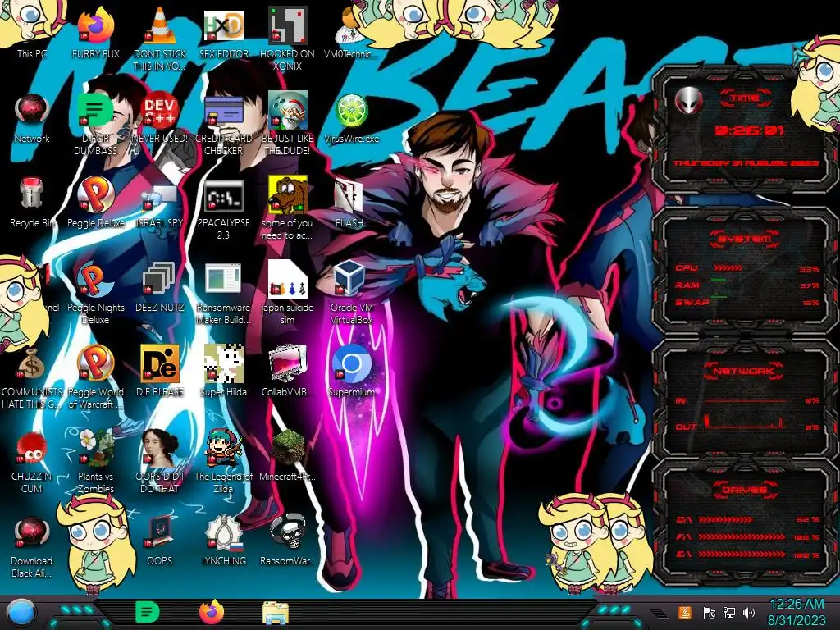This screenshot has width=840, height=630.
Task: Open the HOOKED ON XONIX game
Action: [x=287, y=38]
